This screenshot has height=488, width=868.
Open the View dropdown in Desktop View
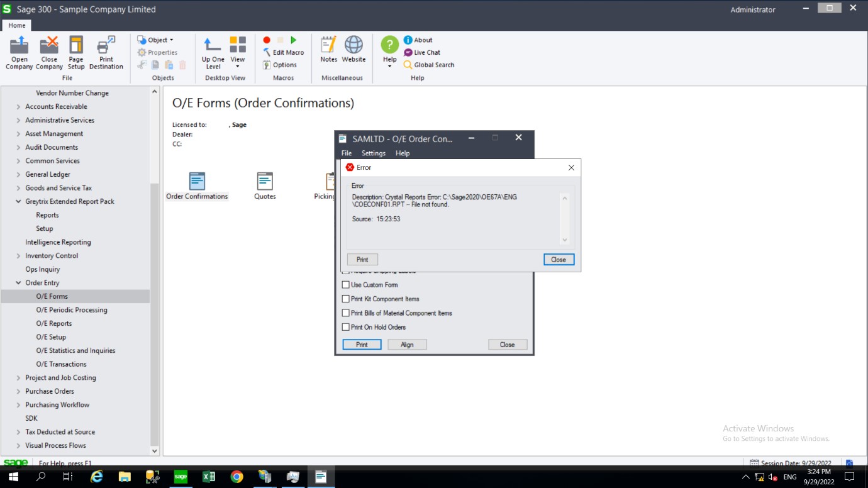click(x=237, y=53)
